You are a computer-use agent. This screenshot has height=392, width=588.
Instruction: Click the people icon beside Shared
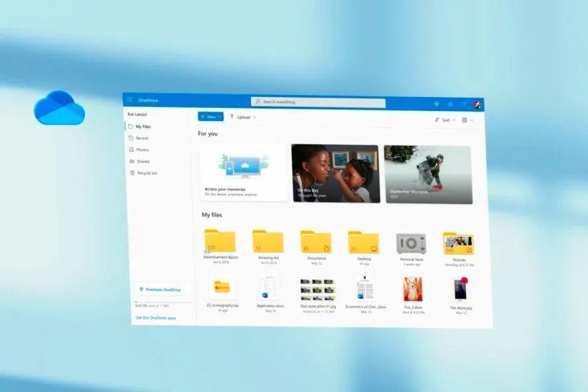[x=131, y=161]
